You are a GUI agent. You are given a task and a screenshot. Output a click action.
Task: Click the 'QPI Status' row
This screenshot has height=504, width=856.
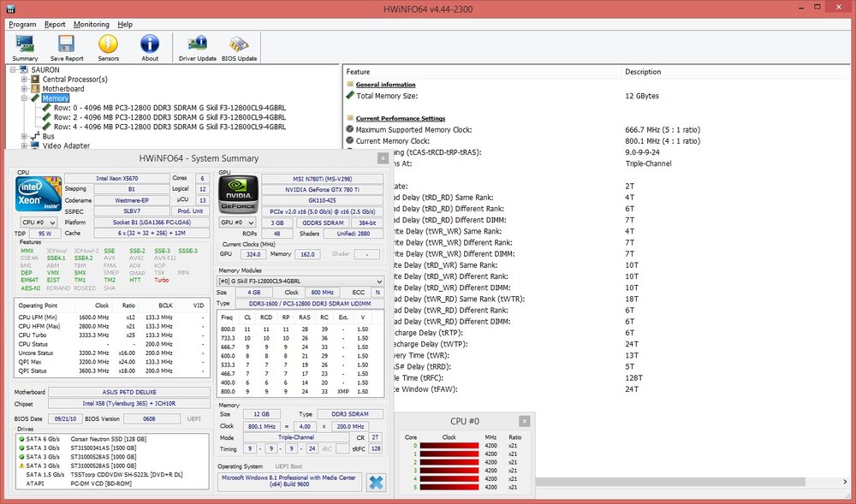coord(111,371)
